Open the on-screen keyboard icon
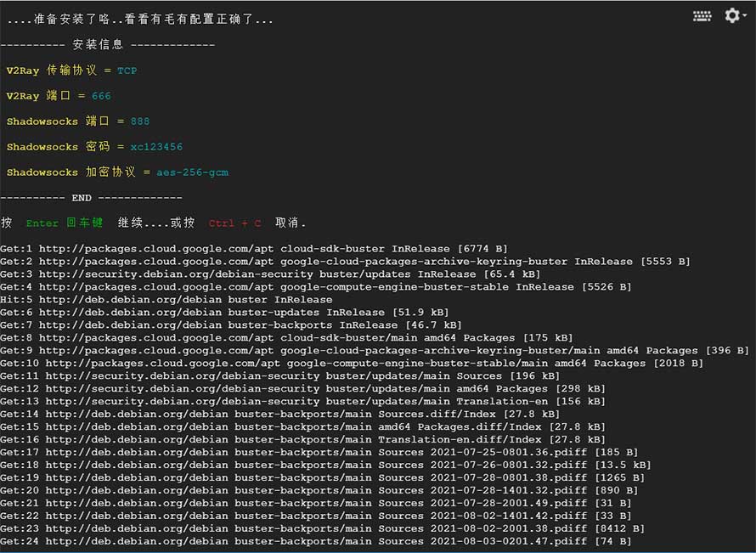 (702, 16)
